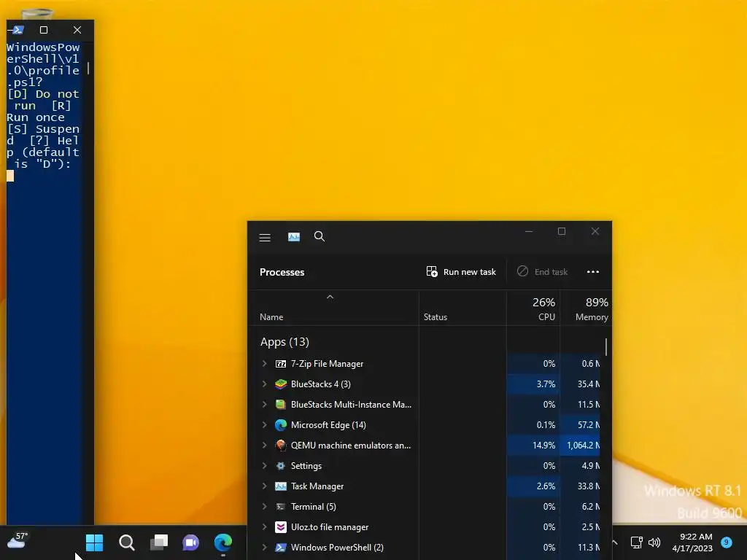Expand the Settings process group
This screenshot has width=747, height=560.
coord(264,466)
